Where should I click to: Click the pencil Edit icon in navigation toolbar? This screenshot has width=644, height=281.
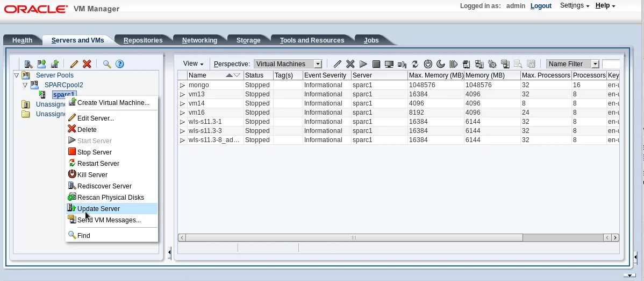[x=74, y=64]
